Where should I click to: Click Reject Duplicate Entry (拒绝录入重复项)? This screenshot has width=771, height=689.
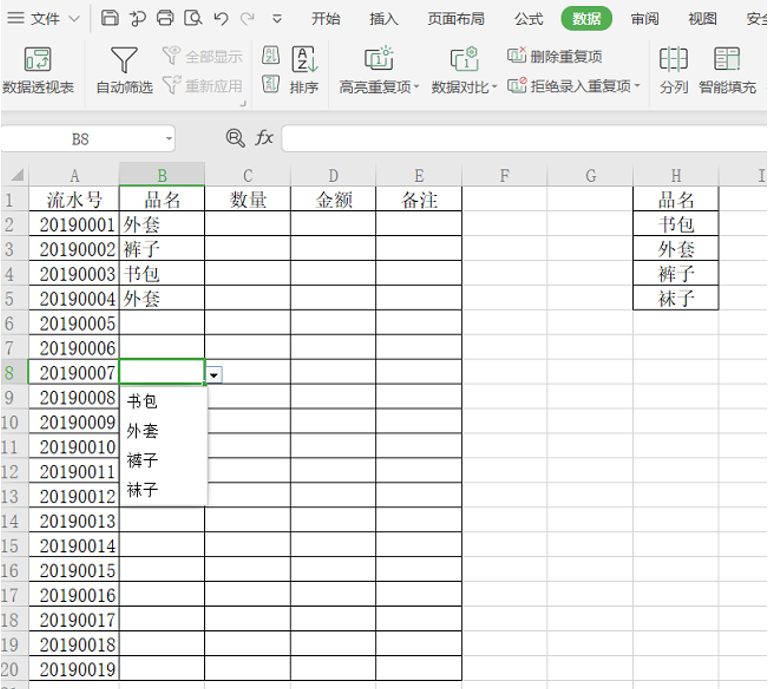573,86
